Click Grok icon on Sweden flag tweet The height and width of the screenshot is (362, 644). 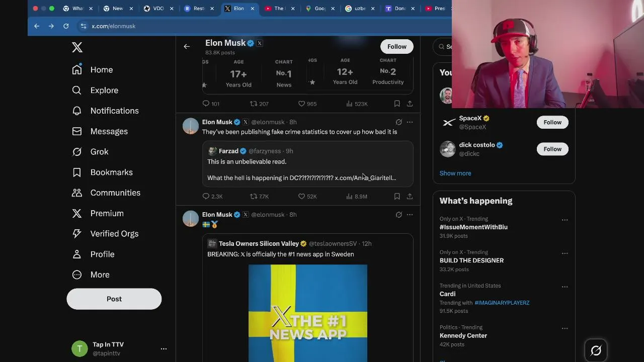coord(398,215)
